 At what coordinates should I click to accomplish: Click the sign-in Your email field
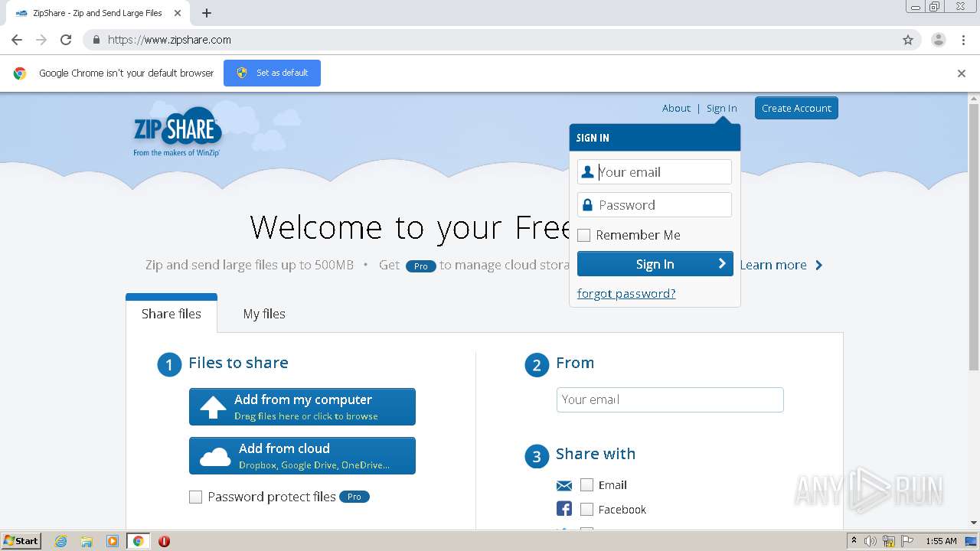655,172
